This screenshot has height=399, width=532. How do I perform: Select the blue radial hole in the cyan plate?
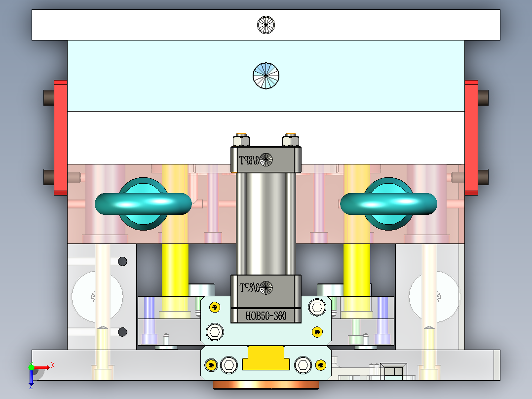coord(266,76)
